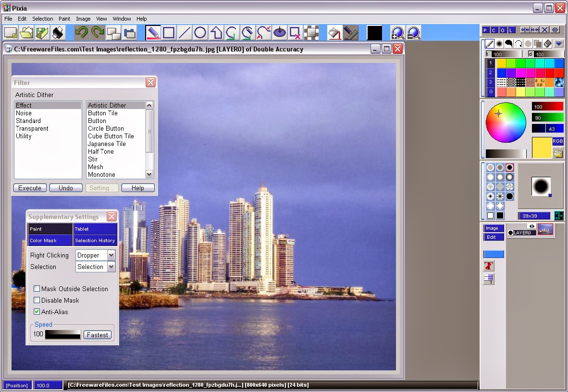Switch to the Selection History tab
Viewport: 568px width, 392px height.
[95, 240]
